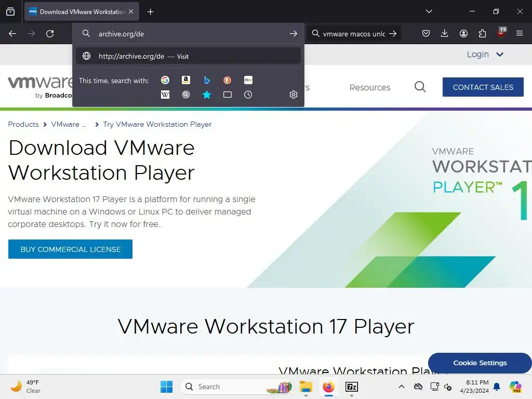
Task: Pick the gray magnifier search engine icon
Action: coord(185,95)
